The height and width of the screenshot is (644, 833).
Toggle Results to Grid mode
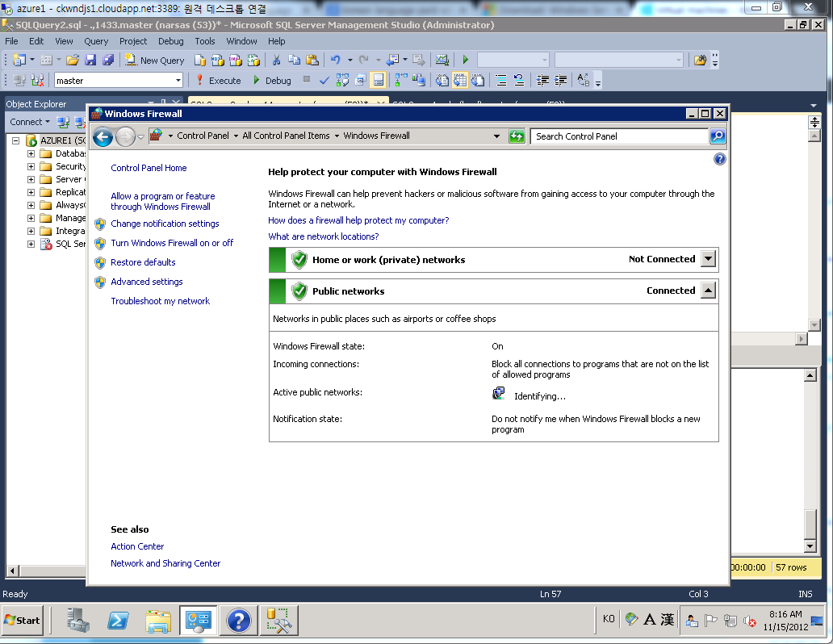[x=460, y=80]
